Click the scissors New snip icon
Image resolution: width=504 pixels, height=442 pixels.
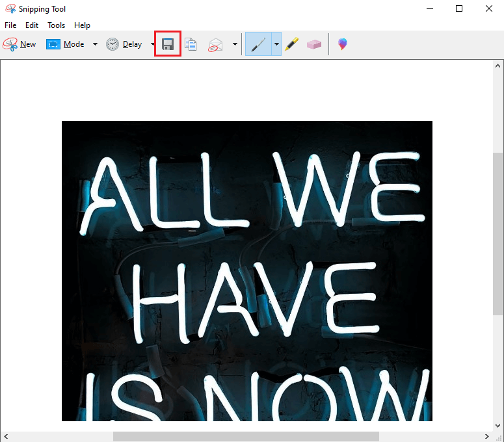pyautogui.click(x=10, y=44)
